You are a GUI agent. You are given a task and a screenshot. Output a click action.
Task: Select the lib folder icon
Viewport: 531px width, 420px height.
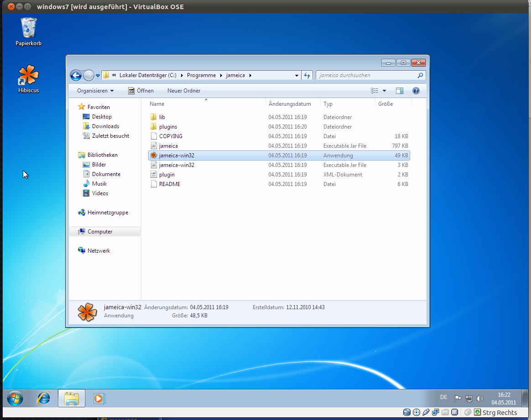coord(154,117)
